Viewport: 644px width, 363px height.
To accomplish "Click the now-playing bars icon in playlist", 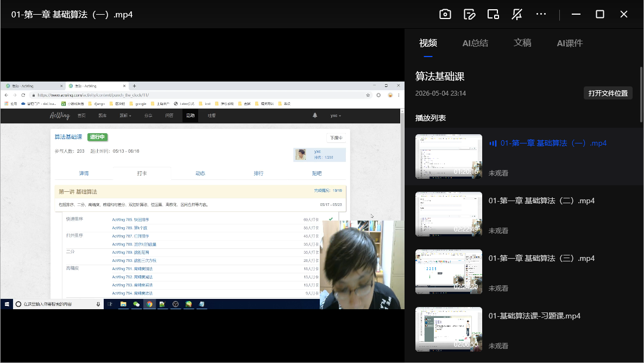I will pos(493,143).
